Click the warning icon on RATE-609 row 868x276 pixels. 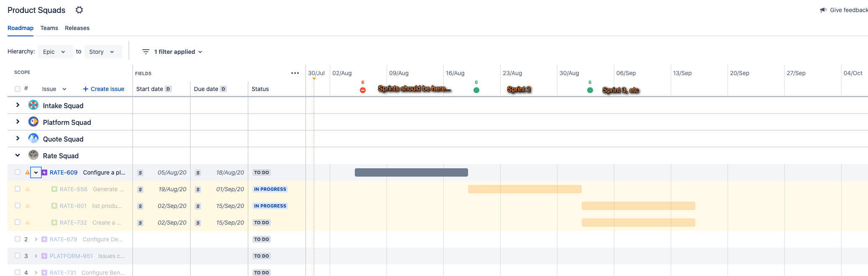pyautogui.click(x=28, y=172)
